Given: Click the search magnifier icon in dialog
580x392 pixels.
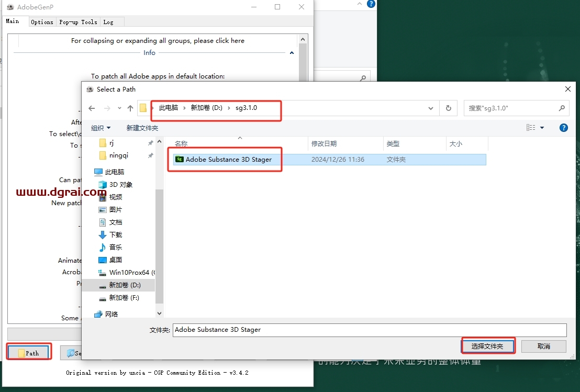Looking at the screenshot, I should pos(562,108).
